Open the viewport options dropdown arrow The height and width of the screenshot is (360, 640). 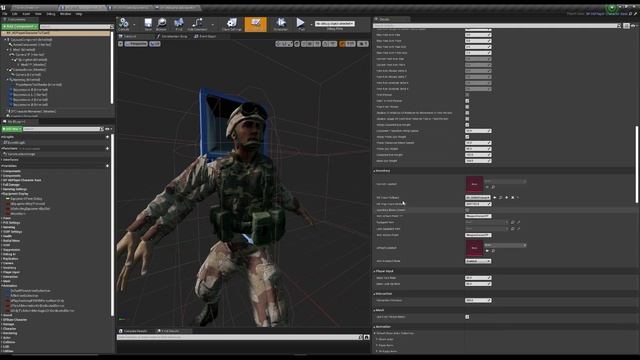tap(120, 44)
